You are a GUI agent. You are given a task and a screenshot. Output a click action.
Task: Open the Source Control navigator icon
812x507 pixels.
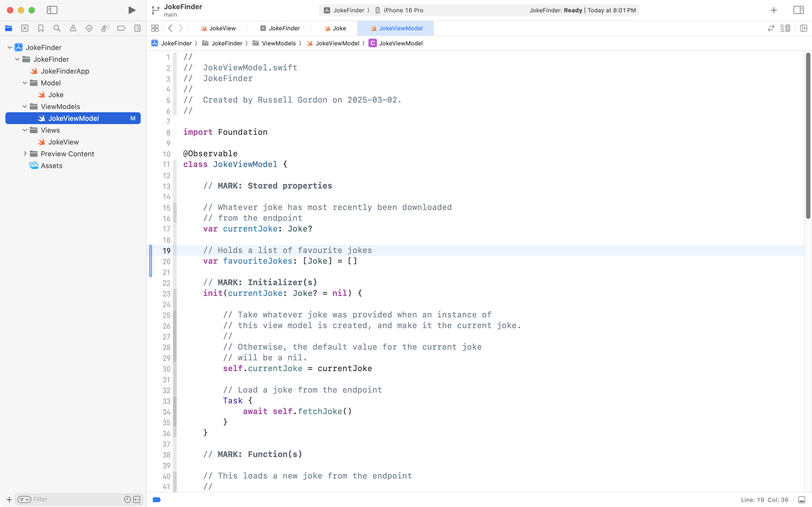(x=24, y=28)
